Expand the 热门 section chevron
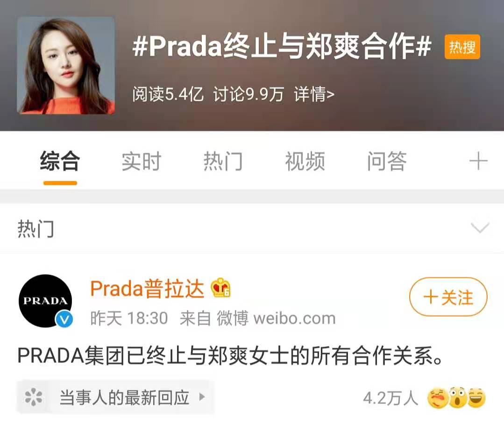 click(480, 227)
